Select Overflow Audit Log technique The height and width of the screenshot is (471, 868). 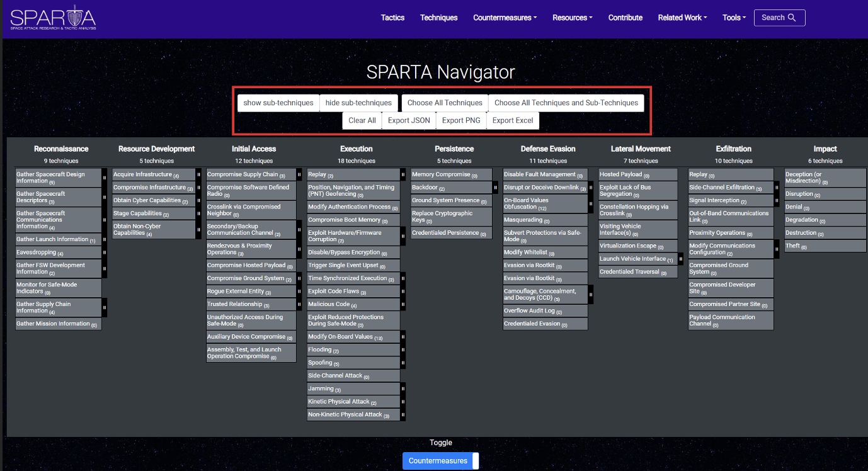click(545, 311)
